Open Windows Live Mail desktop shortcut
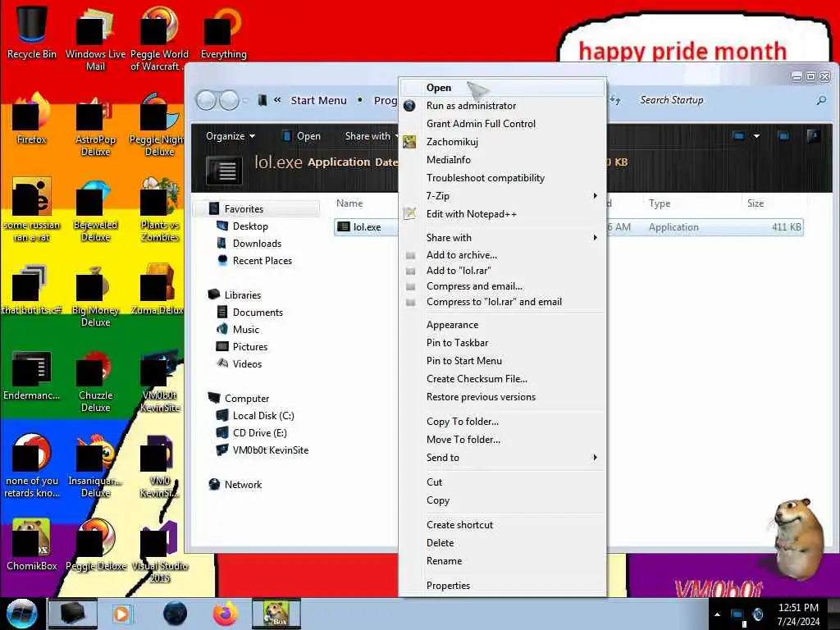 [x=95, y=38]
